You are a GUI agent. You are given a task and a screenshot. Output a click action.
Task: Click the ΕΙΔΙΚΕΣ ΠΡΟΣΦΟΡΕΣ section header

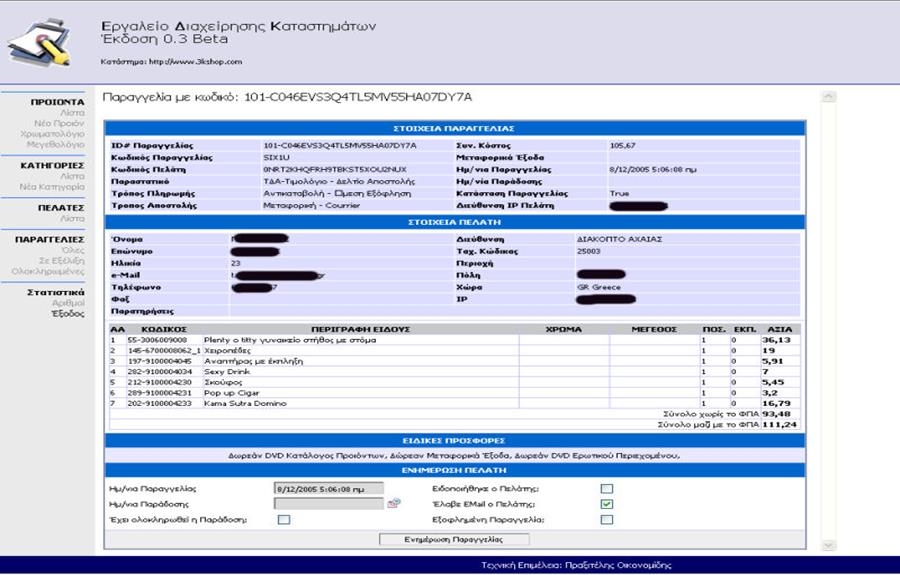455,441
